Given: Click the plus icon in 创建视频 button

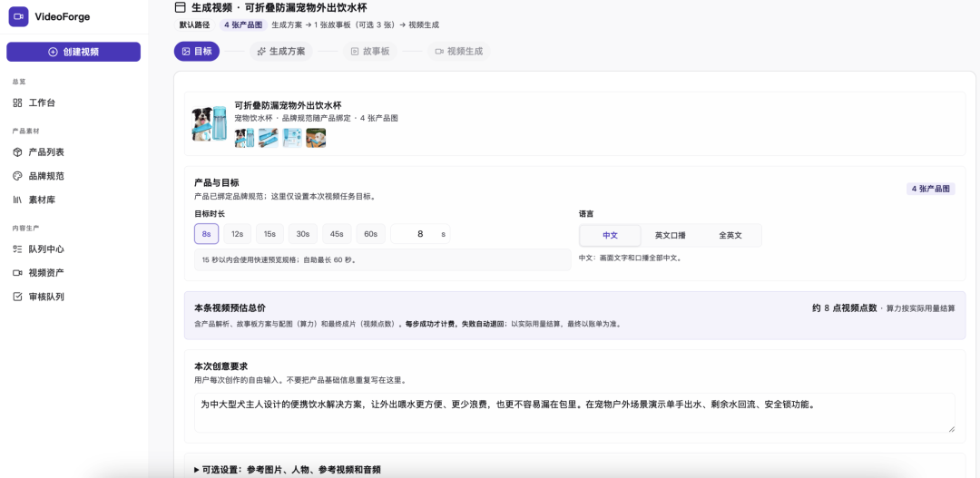Looking at the screenshot, I should coord(54,52).
